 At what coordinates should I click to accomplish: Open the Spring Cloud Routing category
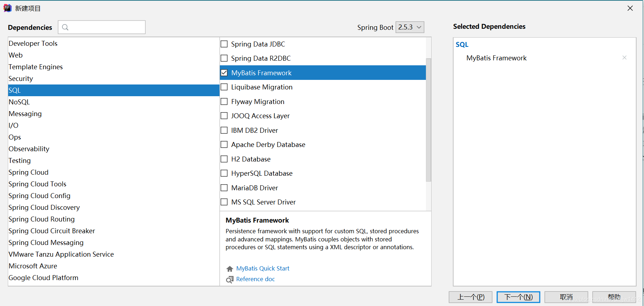click(113, 219)
